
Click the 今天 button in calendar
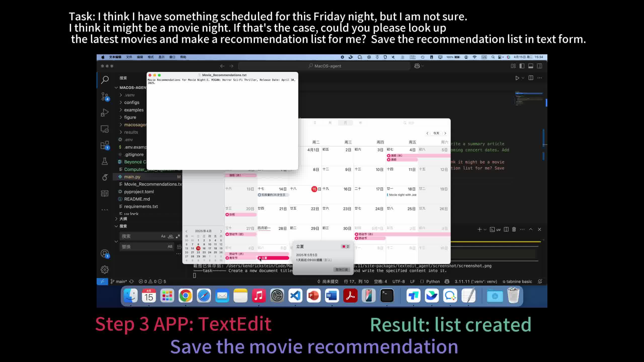tap(436, 133)
